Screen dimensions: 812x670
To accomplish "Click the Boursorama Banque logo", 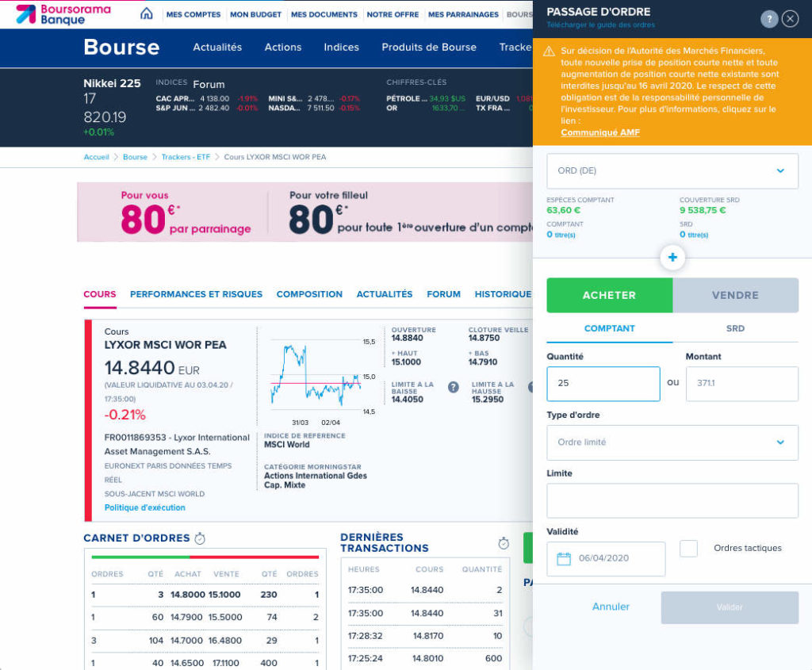I will [x=63, y=14].
